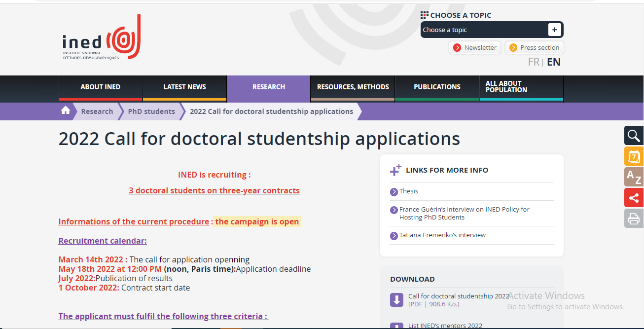Click the 1 October 2022 date text
The height and width of the screenshot is (329, 644).
point(89,288)
